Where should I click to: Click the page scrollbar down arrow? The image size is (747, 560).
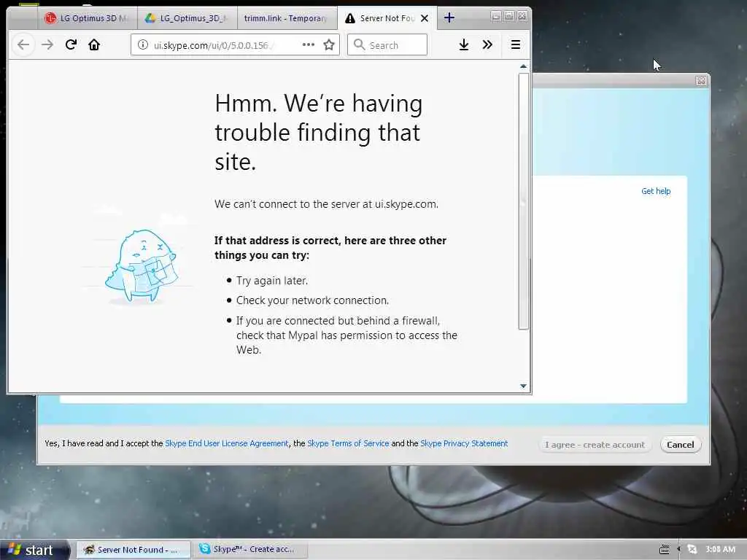tap(523, 386)
